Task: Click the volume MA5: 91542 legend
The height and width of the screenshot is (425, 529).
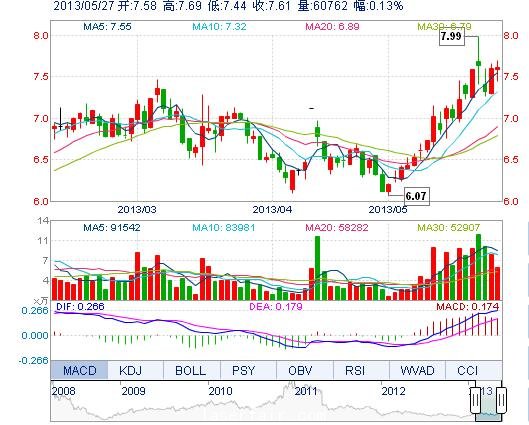Action: [x=112, y=228]
